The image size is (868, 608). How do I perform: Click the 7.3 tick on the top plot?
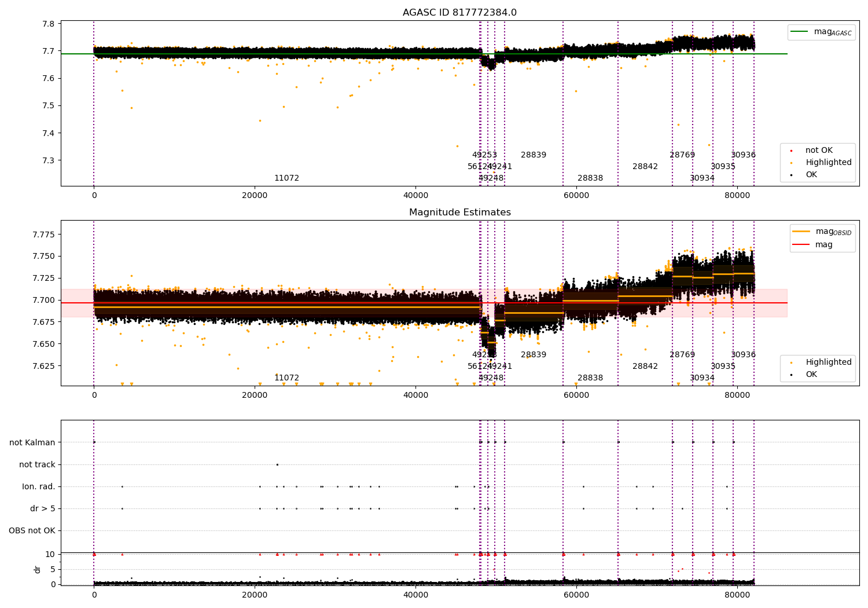pyautogui.click(x=49, y=160)
